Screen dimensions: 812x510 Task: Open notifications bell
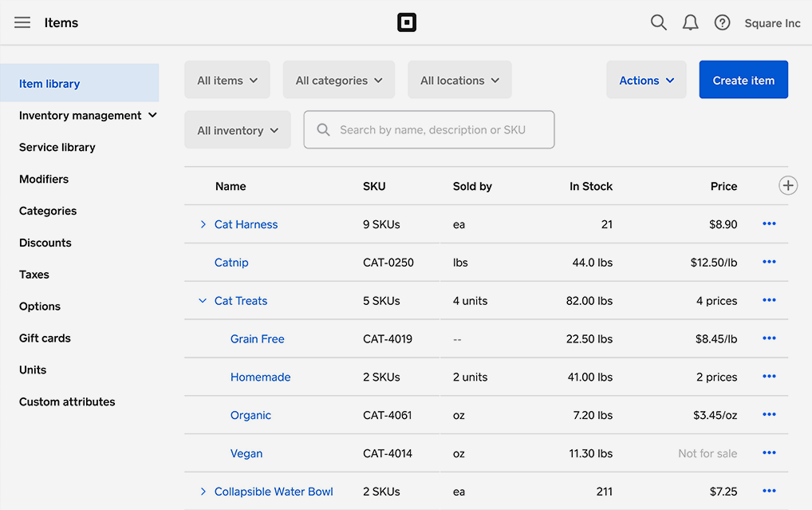pyautogui.click(x=690, y=22)
